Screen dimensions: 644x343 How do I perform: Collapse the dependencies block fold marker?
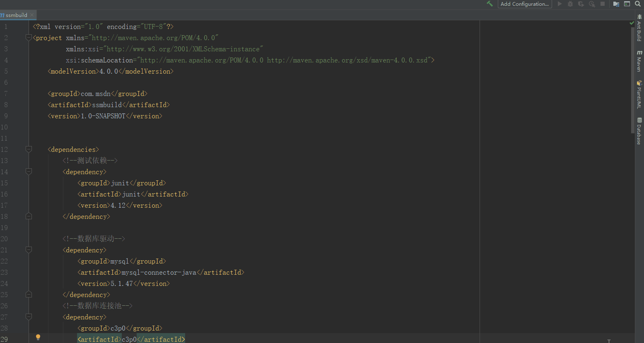29,149
